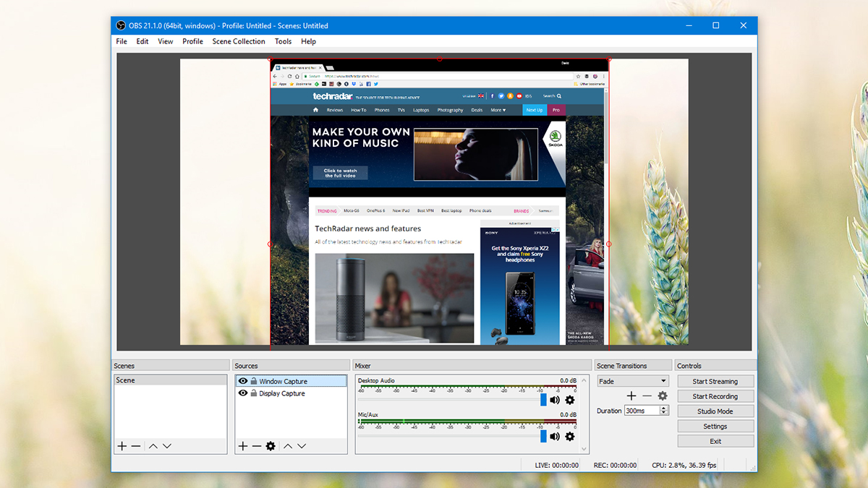Viewport: 868px width, 488px height.
Task: Click the "Desktop Audio" label in the Mixer
Action: coord(376,380)
